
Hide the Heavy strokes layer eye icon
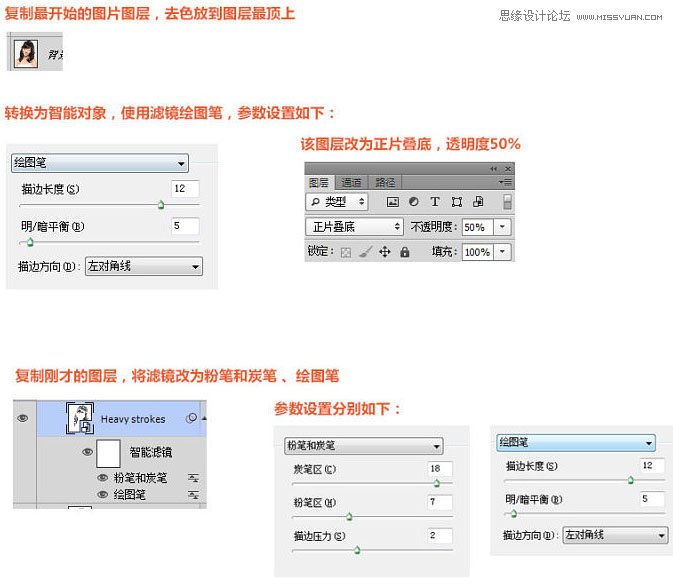23,418
